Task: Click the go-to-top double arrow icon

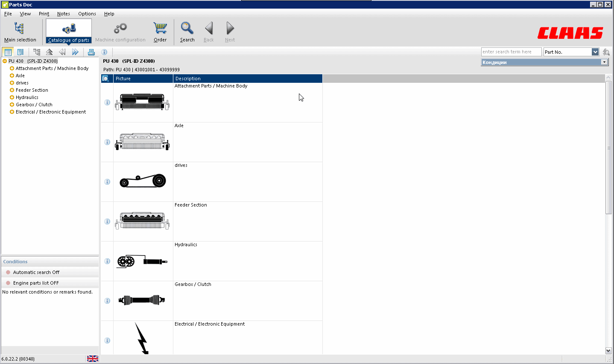Action: 50,52
